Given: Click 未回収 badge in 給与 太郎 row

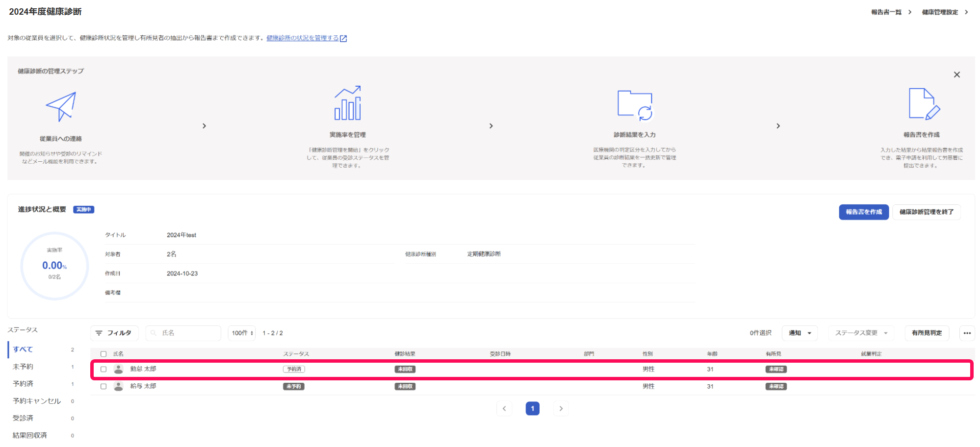Looking at the screenshot, I should click(405, 386).
